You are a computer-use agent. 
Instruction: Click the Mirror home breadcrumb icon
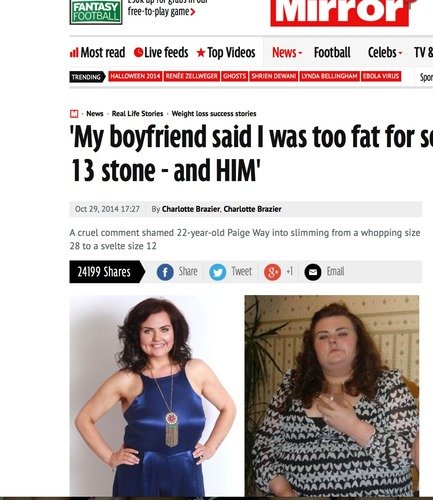pos(74,114)
